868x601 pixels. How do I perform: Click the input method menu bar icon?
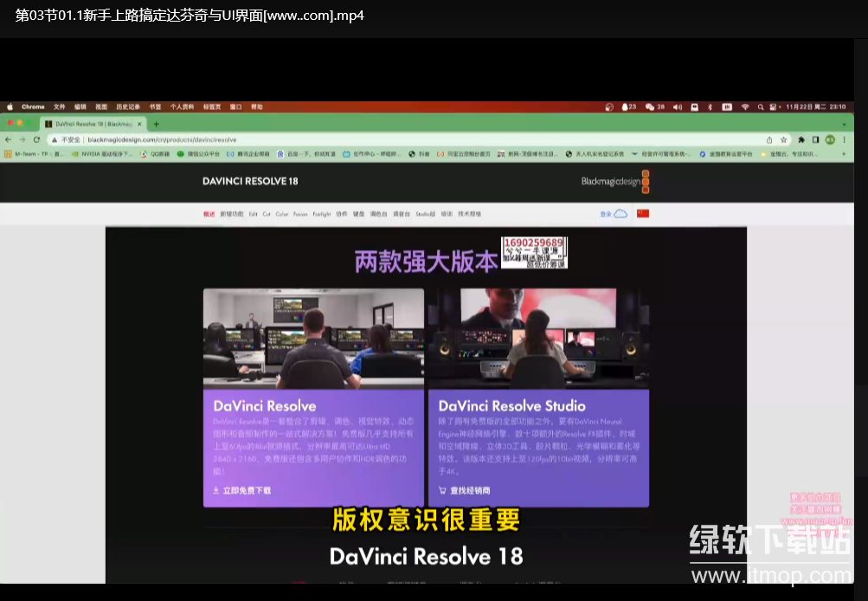point(727,107)
